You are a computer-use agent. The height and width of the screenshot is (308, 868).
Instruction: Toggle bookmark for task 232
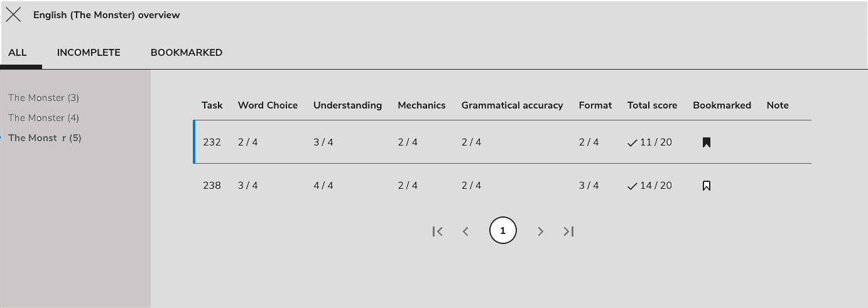pyautogui.click(x=707, y=142)
